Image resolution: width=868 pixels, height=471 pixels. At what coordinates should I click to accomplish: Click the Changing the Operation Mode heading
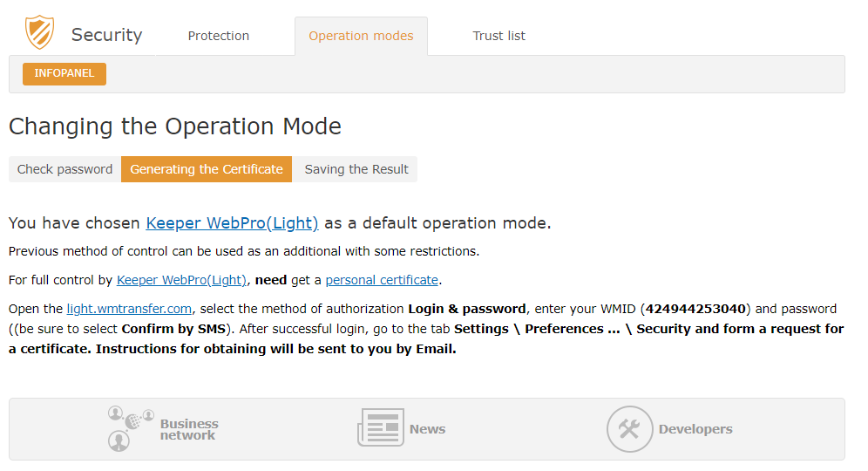point(175,126)
